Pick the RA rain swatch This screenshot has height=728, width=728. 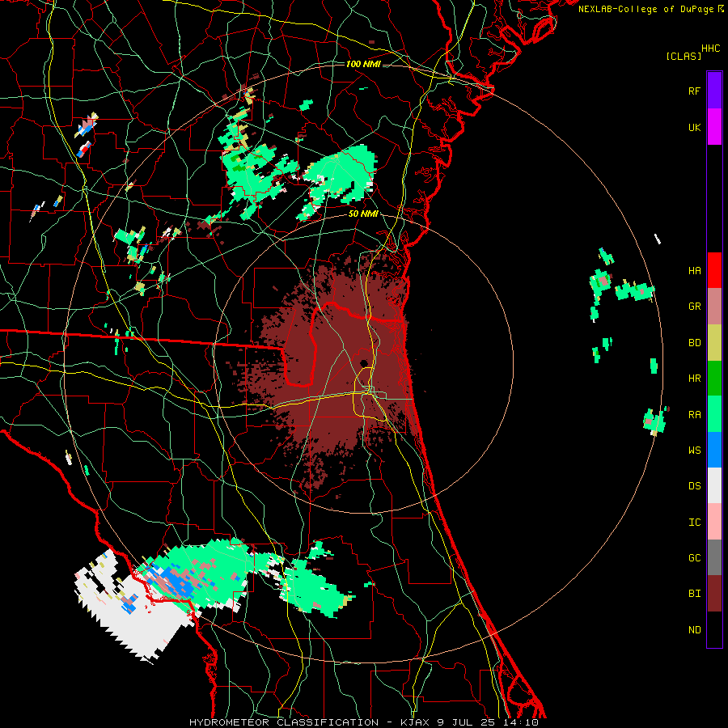[714, 414]
